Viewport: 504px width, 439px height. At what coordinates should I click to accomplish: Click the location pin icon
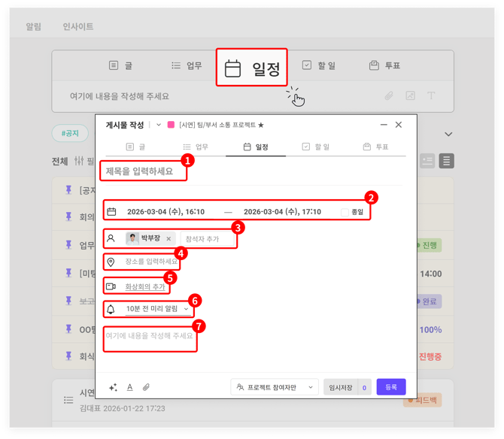[x=111, y=262]
